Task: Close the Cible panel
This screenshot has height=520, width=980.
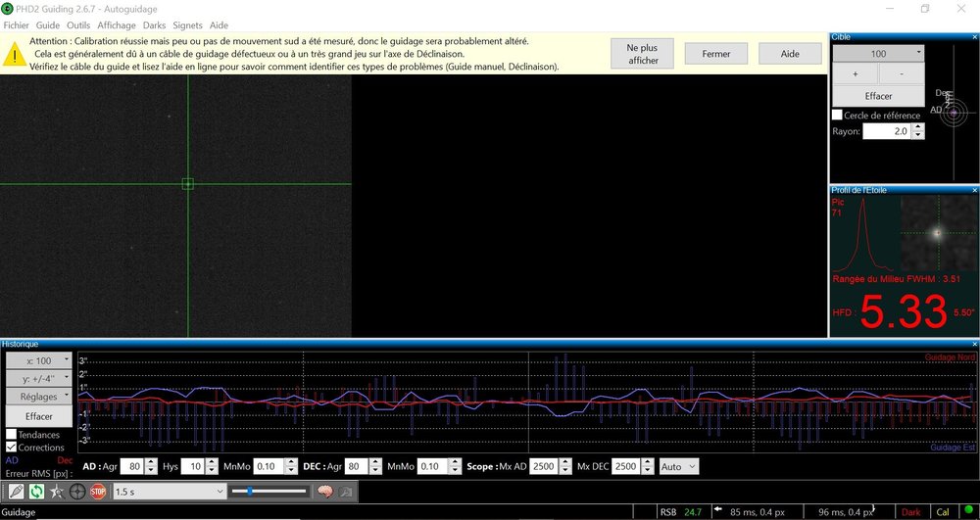Action: point(975,37)
